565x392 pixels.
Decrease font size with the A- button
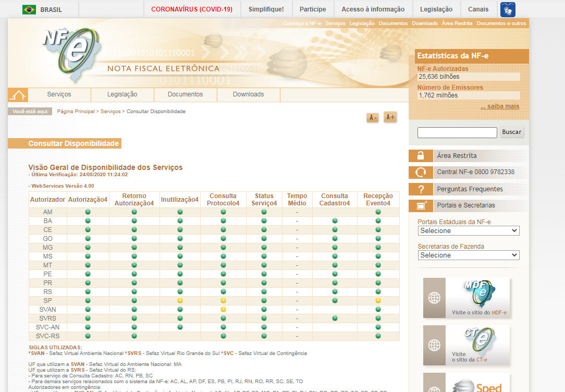point(373,117)
